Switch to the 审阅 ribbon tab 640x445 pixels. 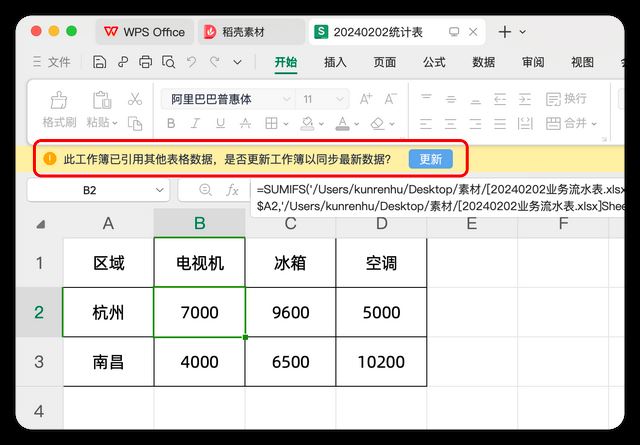point(533,62)
